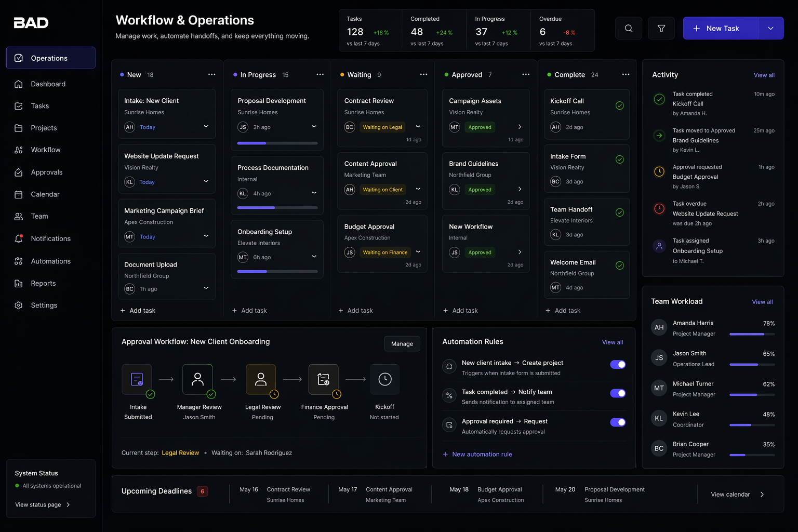The width and height of the screenshot is (798, 532).
Task: Click Task completed check icon in Activity
Action: tap(659, 99)
